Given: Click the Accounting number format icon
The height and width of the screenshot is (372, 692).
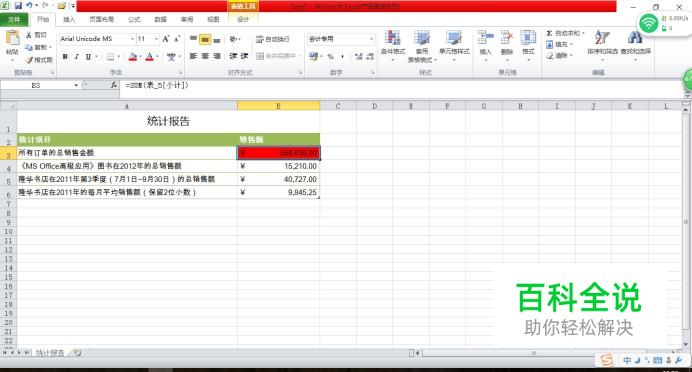Looking at the screenshot, I should 313,56.
